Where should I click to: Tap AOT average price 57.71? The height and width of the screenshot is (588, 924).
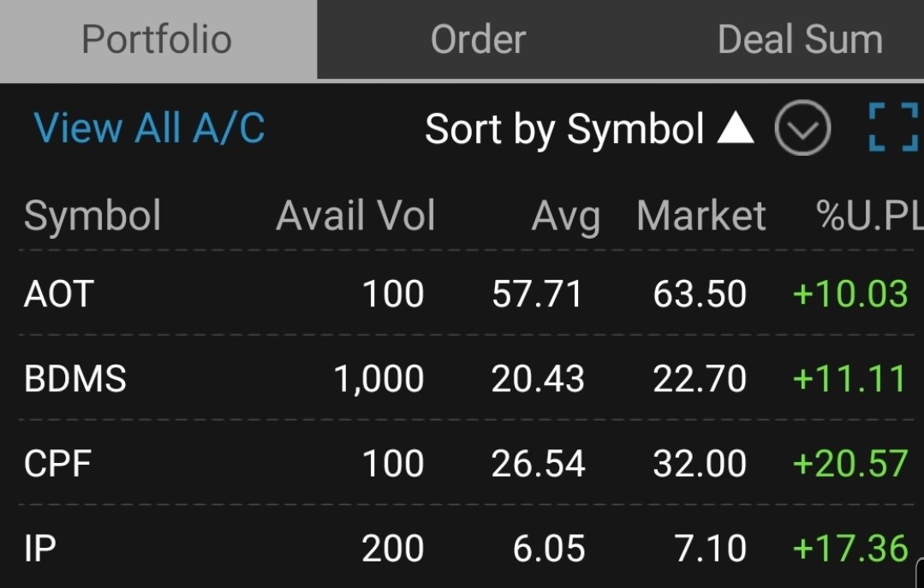click(x=537, y=294)
